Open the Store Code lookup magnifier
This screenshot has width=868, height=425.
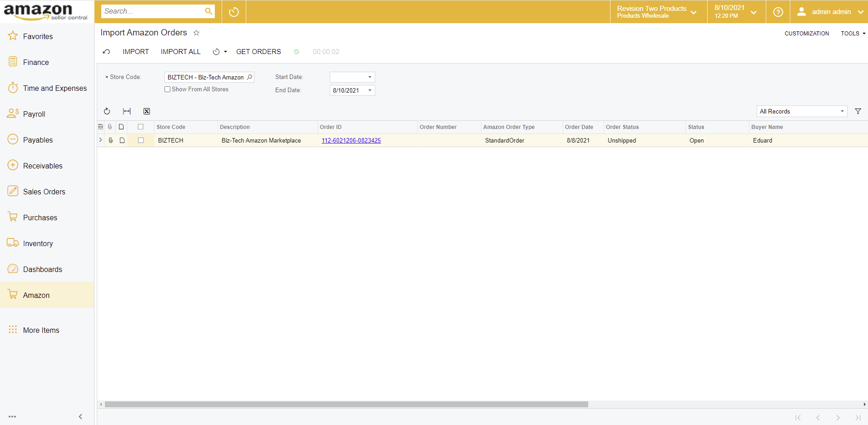(x=249, y=77)
